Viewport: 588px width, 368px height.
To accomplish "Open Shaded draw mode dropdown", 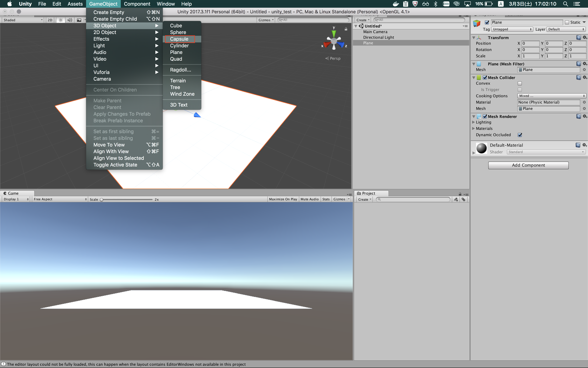I will pyautogui.click(x=23, y=20).
